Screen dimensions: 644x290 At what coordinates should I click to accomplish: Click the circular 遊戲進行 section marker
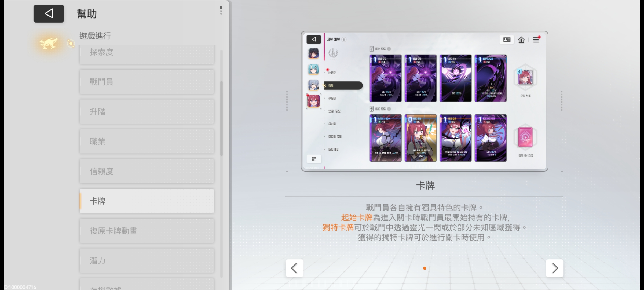pyautogui.click(x=71, y=44)
